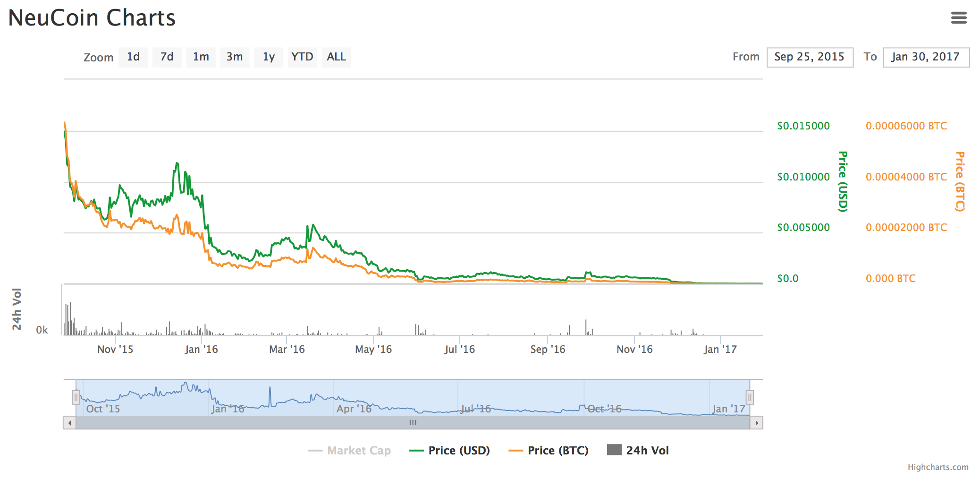Viewport: 980px width, 479px height.
Task: Click the From date field Sep 25, 2015
Action: [810, 57]
